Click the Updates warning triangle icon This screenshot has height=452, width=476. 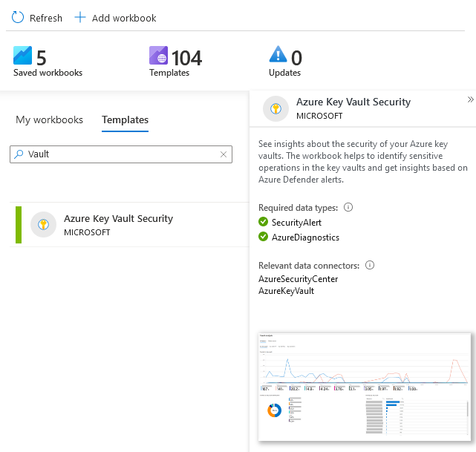coord(278,56)
